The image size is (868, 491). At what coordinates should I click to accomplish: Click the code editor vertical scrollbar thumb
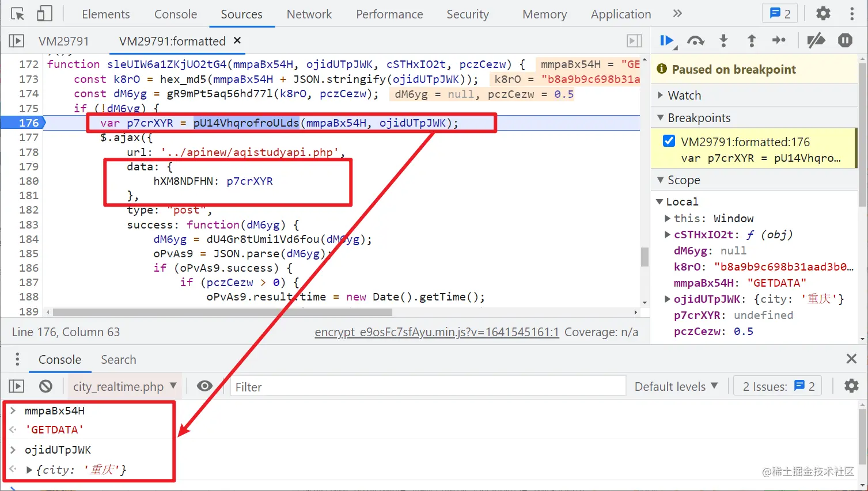tap(645, 257)
